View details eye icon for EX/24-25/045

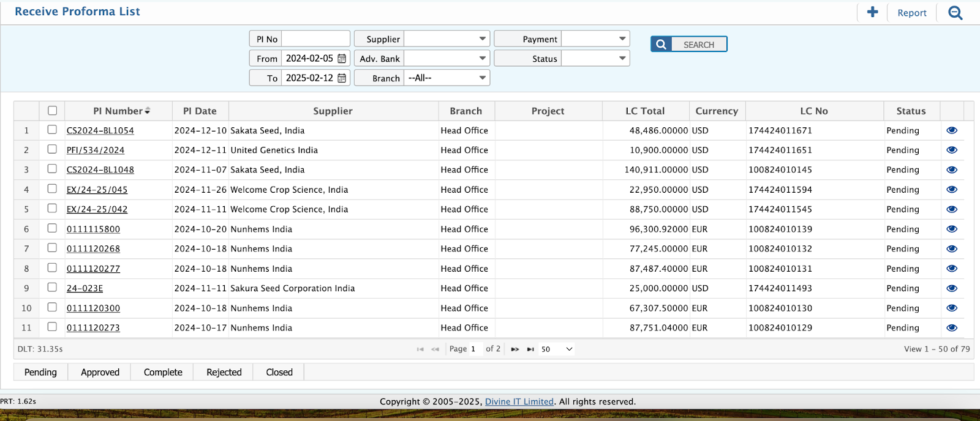pyautogui.click(x=952, y=190)
